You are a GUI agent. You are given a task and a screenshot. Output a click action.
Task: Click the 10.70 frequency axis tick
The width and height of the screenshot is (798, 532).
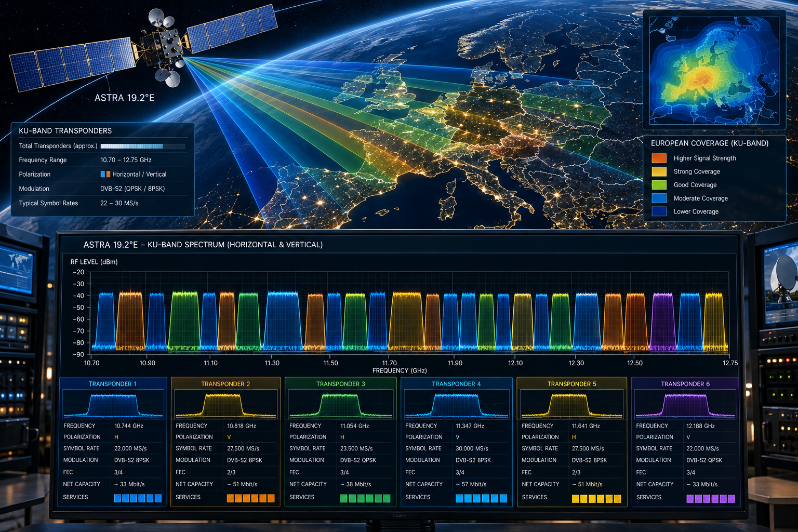click(x=91, y=363)
